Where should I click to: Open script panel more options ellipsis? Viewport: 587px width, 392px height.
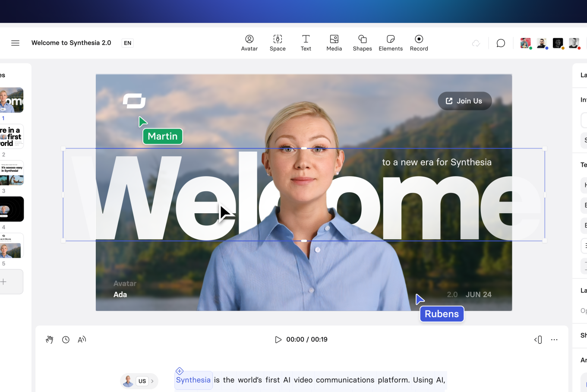click(x=554, y=340)
